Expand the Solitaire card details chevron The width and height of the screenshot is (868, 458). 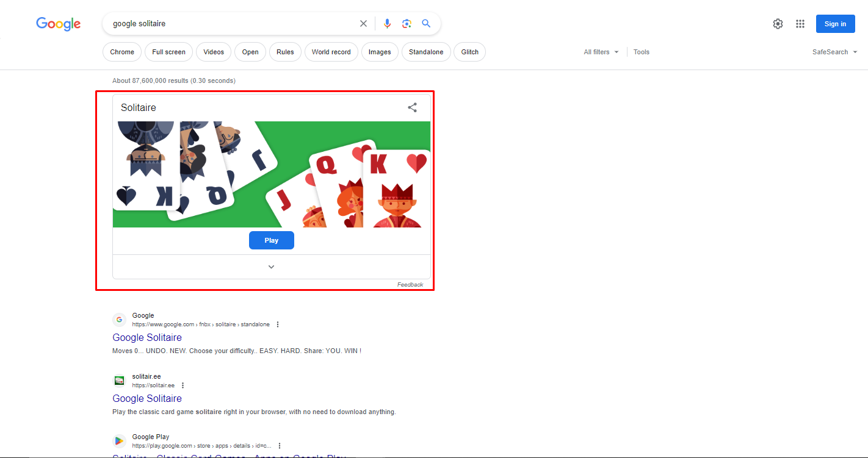272,267
